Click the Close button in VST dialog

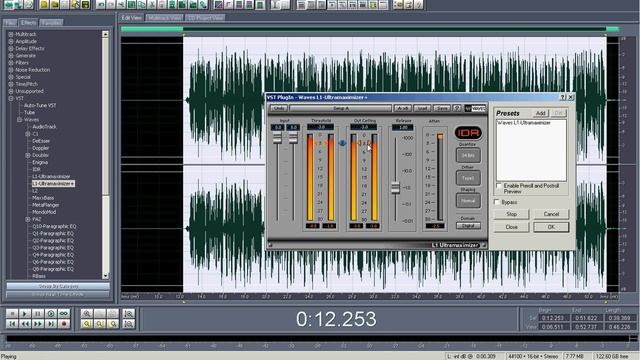511,227
